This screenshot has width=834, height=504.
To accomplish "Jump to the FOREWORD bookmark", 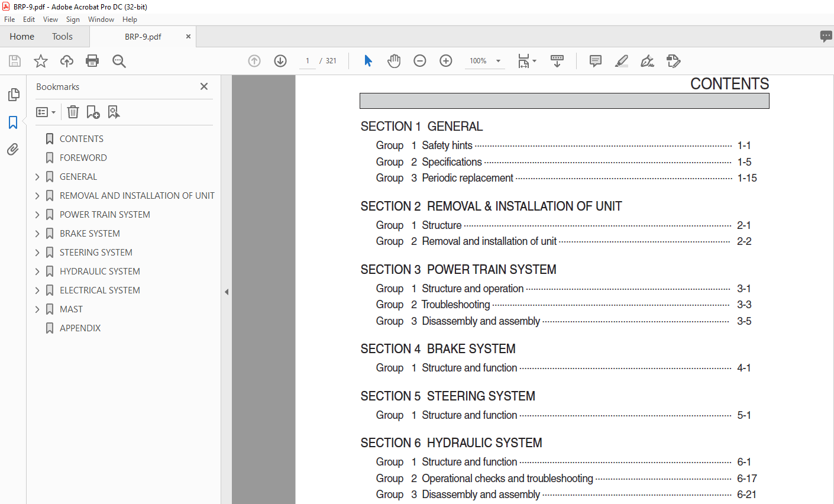I will coord(83,158).
